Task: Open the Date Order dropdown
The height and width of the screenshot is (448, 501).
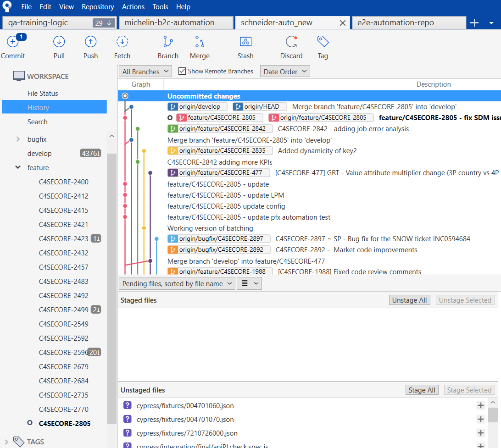Action: (285, 72)
